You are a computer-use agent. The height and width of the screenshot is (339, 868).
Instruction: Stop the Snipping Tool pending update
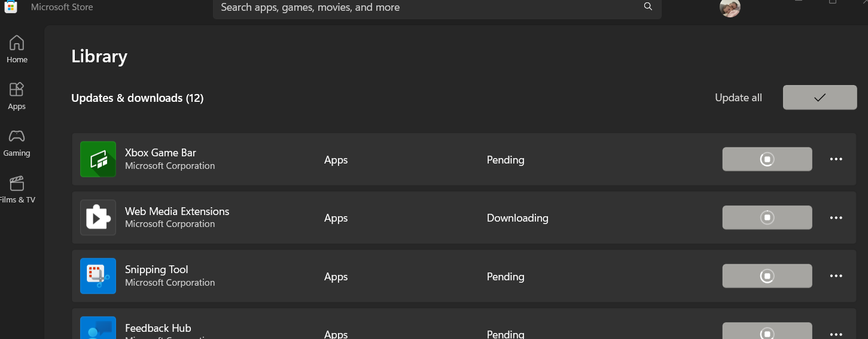coord(767,276)
